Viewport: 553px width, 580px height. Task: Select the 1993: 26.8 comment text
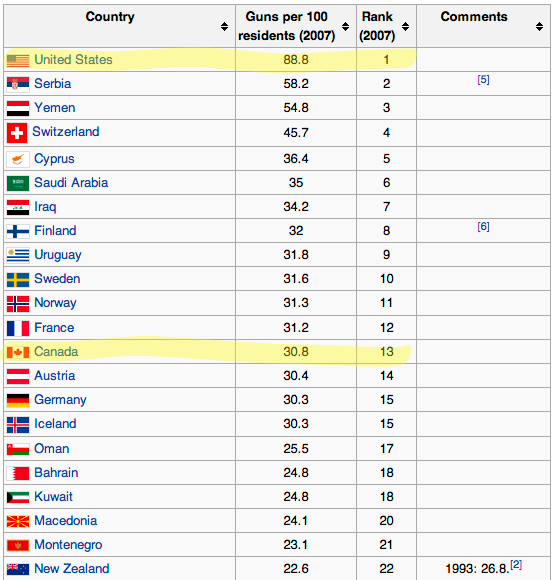(477, 569)
